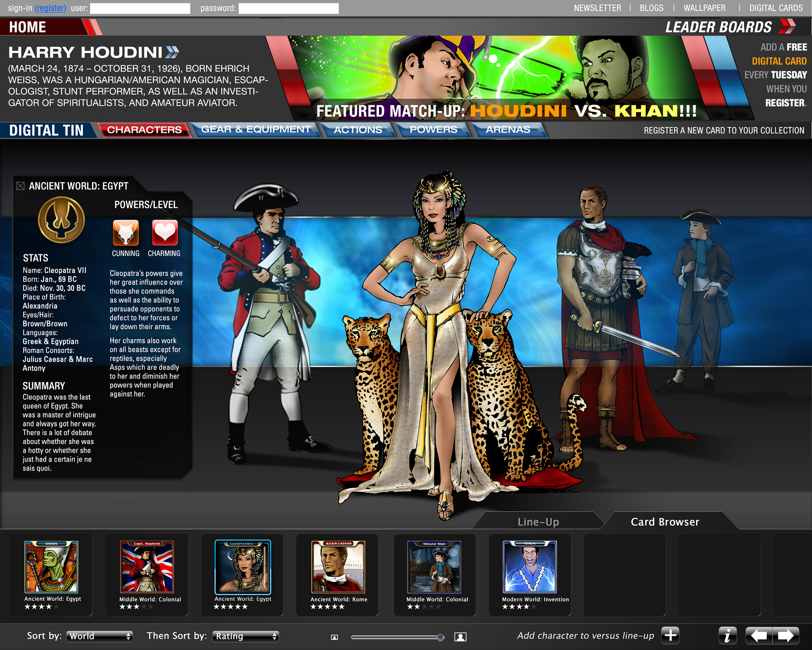Click the 'Modern World: Invention' card label
Screen dimensions: 812x650
click(x=535, y=599)
